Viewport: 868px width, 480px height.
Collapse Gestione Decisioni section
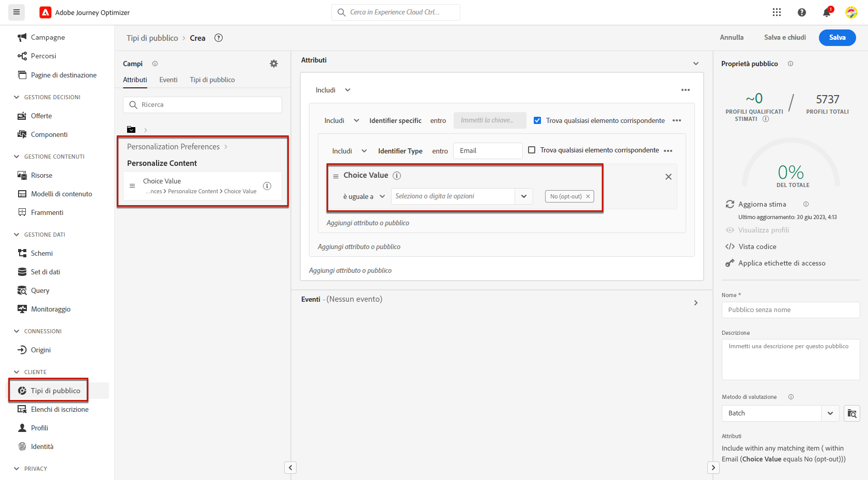pos(17,97)
